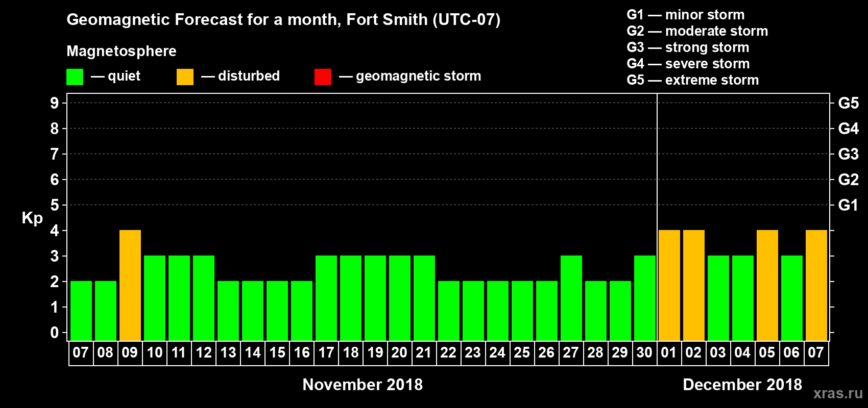Click the 'Kp' axis label

[x=32, y=218]
